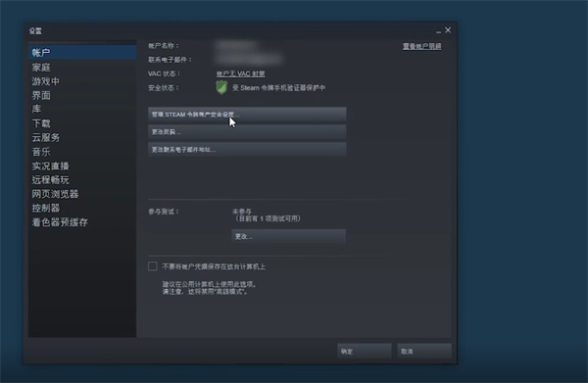Click 管理 STEAM 令牌帐户安全设置 button
Viewport: 588px width, 383px height.
point(247,115)
